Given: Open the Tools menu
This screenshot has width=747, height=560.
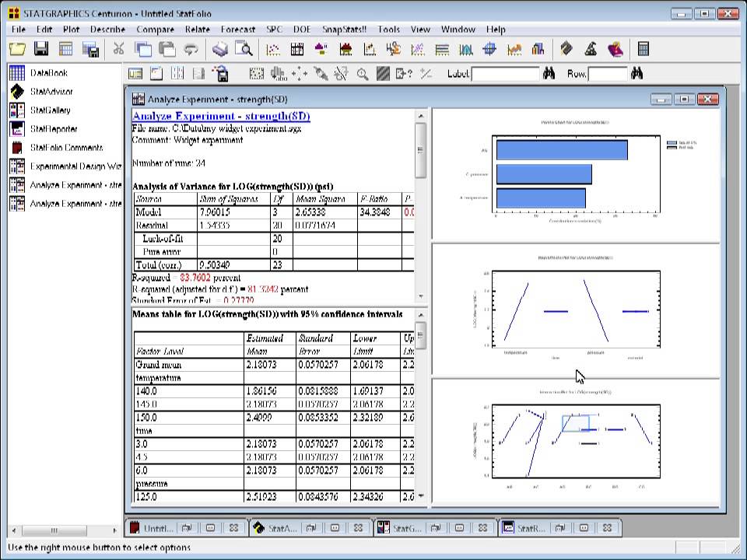Looking at the screenshot, I should 389,30.
